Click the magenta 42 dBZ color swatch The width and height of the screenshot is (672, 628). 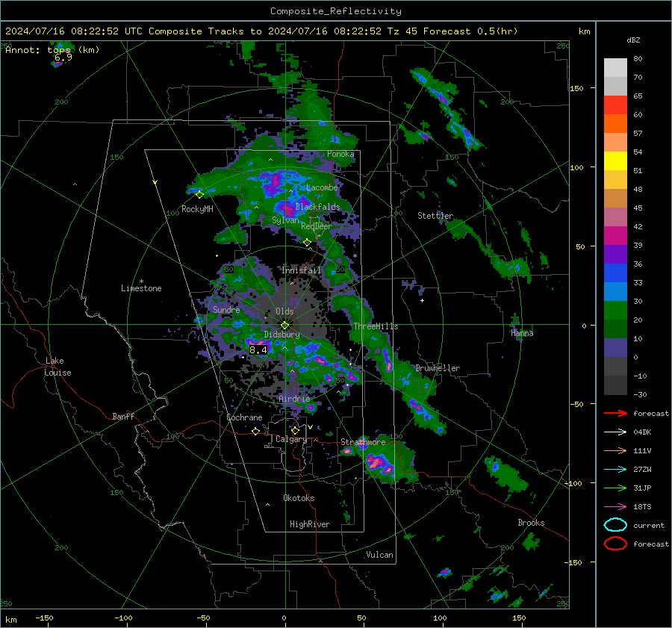[615, 236]
